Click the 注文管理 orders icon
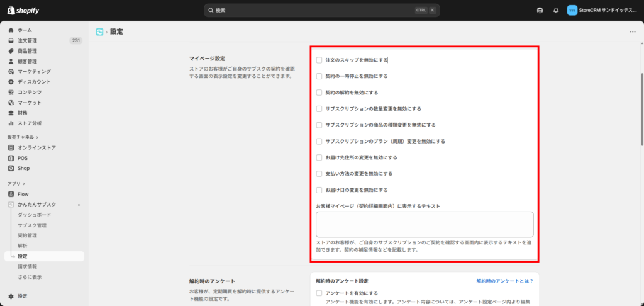Viewport: 644px width, 306px height. [x=11, y=41]
